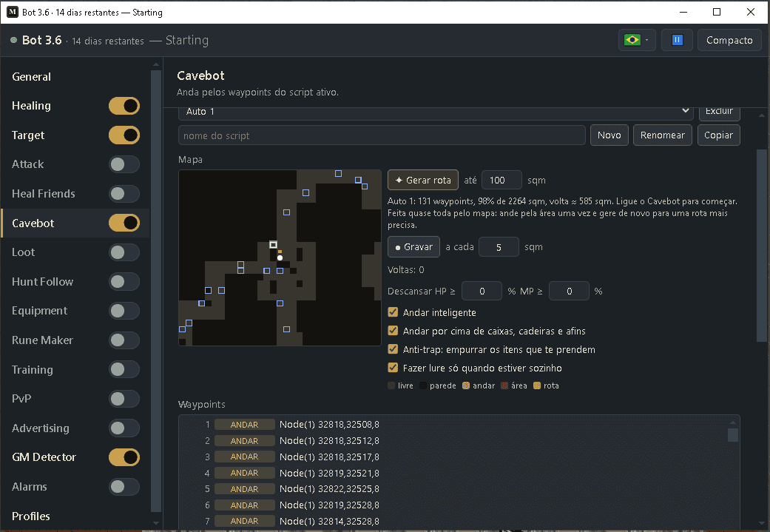Click the pause icon button in header
Image resolution: width=770 pixels, height=532 pixels.
coord(677,40)
